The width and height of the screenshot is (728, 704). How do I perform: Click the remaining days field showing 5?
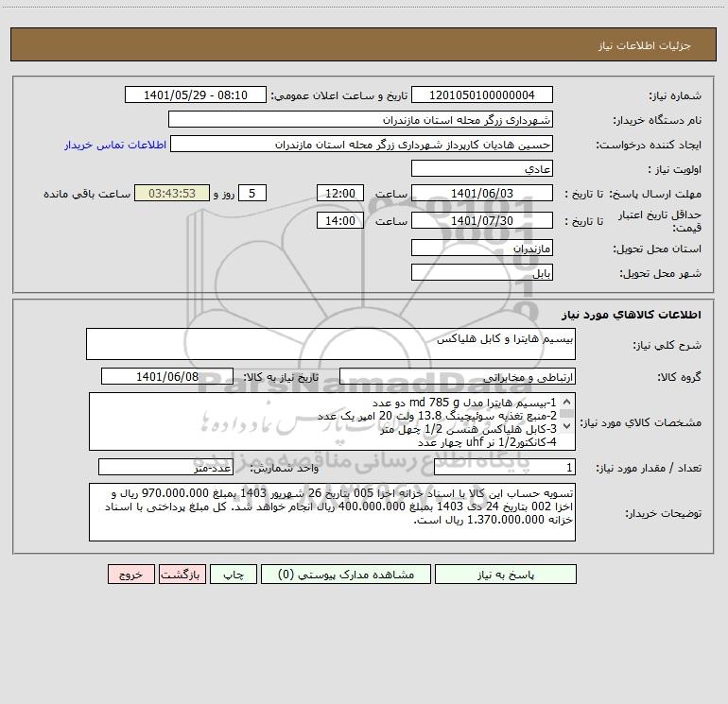(x=252, y=193)
